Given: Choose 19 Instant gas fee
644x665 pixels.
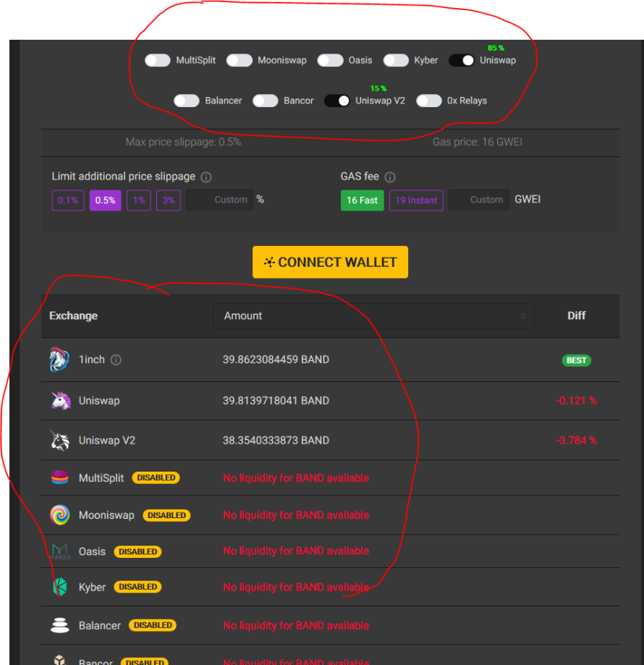Looking at the screenshot, I should coord(416,200).
